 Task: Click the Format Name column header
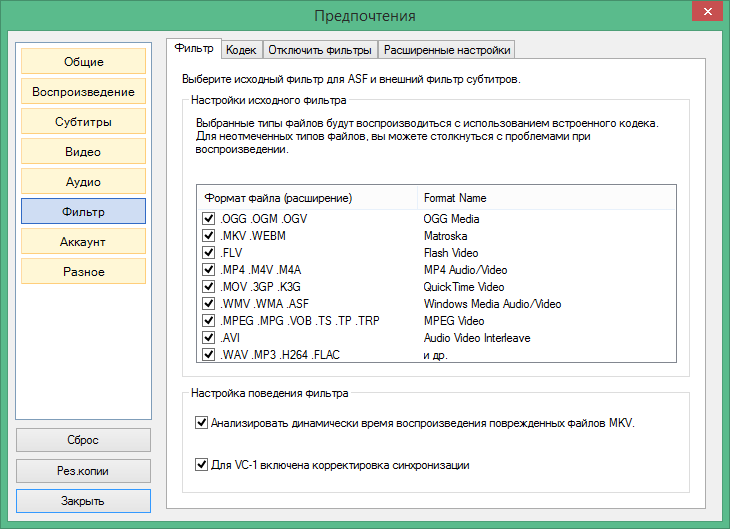click(x=547, y=198)
